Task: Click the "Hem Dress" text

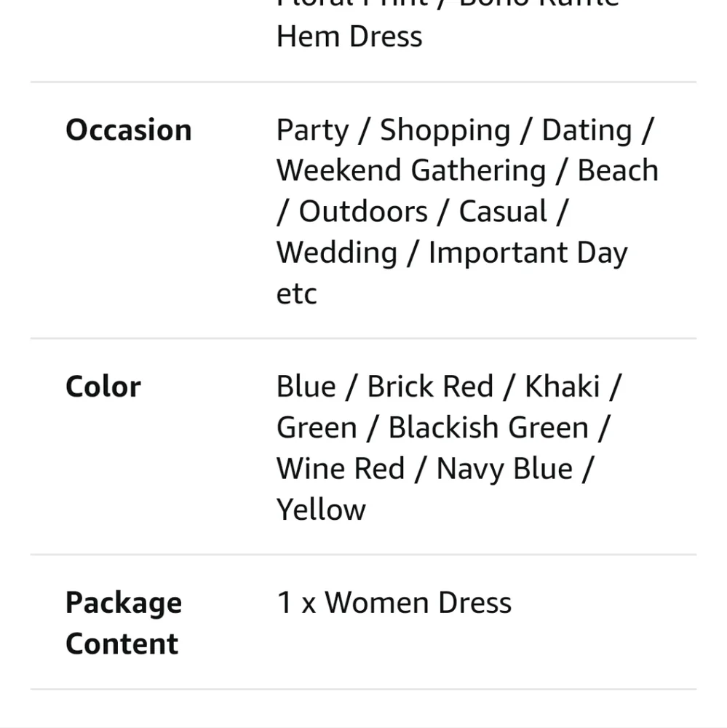Action: point(349,36)
